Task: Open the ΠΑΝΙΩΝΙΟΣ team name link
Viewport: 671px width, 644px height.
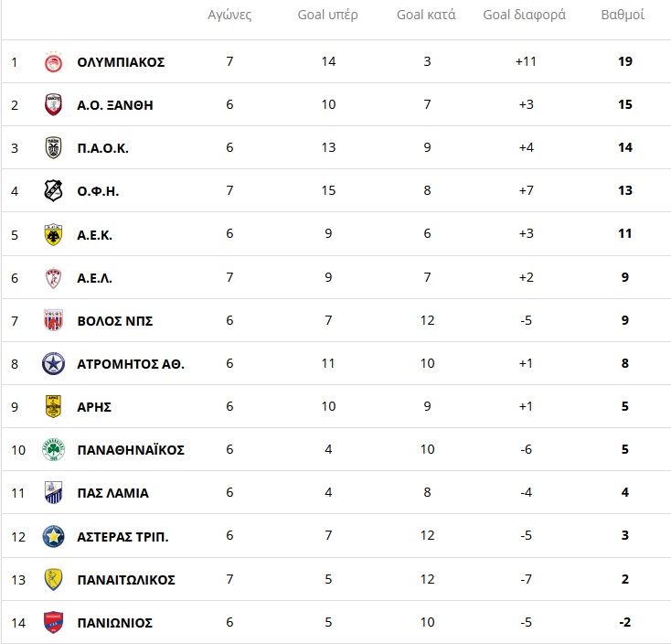Action: (x=115, y=623)
